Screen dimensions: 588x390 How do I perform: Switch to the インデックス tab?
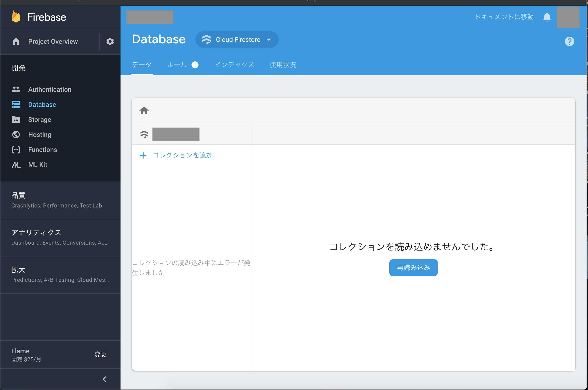point(234,65)
